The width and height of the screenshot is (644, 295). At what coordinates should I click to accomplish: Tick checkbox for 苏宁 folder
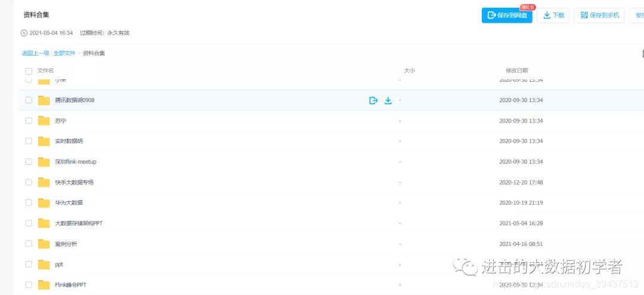[29, 121]
